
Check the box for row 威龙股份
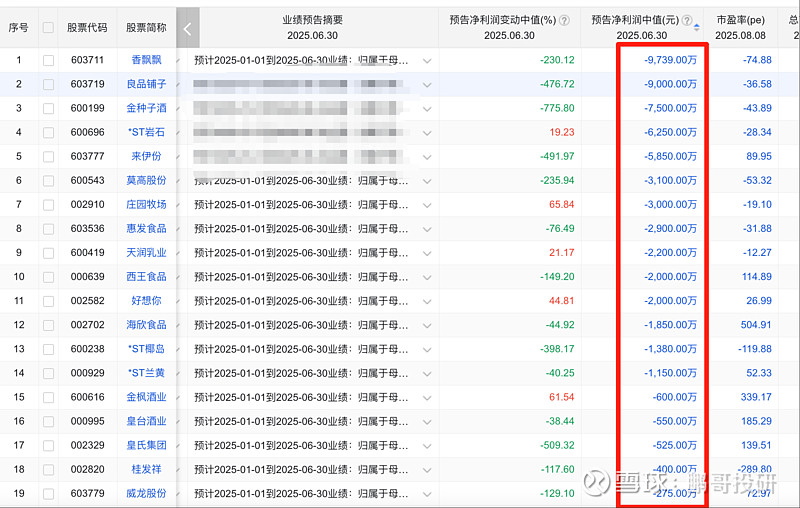point(48,494)
